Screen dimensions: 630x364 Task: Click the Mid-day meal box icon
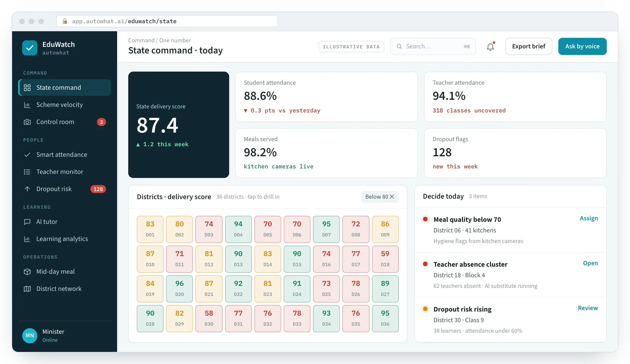coord(27,272)
